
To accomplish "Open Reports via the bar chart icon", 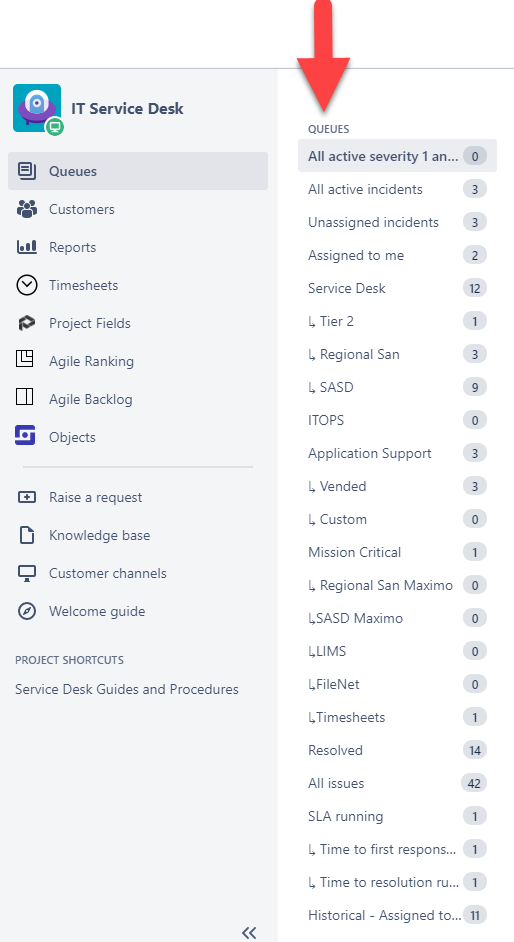I will (27, 247).
